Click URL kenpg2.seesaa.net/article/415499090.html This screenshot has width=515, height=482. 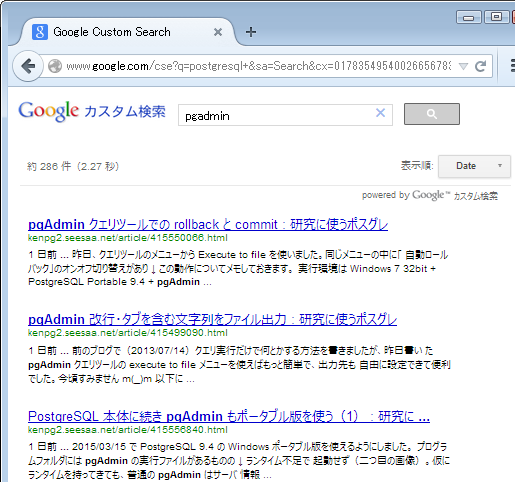128,333
